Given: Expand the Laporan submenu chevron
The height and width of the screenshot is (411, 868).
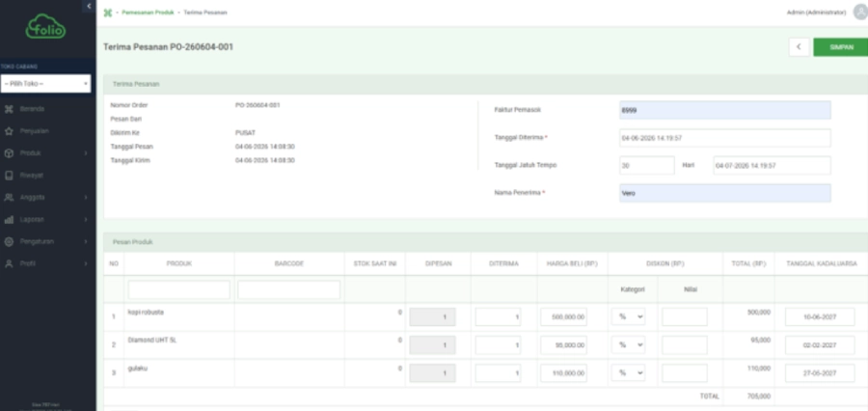Looking at the screenshot, I should coord(86,219).
